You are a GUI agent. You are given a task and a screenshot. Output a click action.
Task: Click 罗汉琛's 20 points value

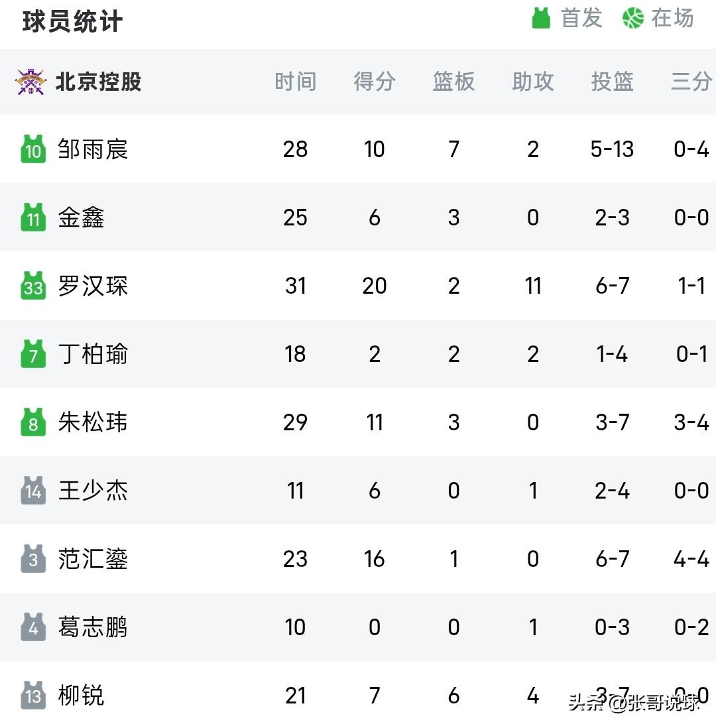pyautogui.click(x=375, y=286)
